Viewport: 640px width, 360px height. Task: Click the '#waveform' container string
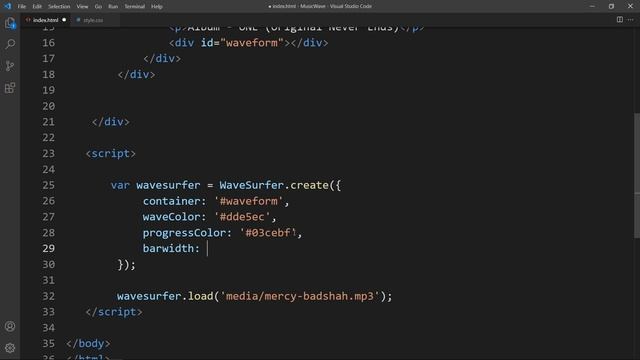249,201
